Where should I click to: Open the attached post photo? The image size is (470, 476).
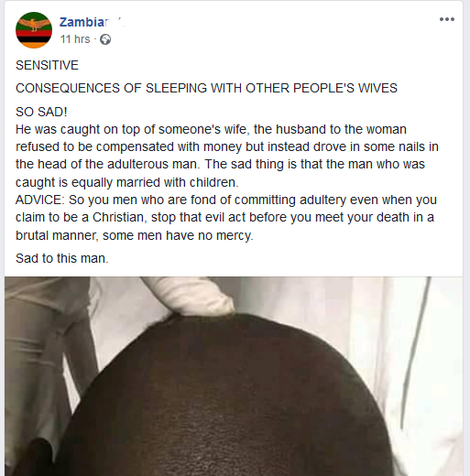[234, 376]
